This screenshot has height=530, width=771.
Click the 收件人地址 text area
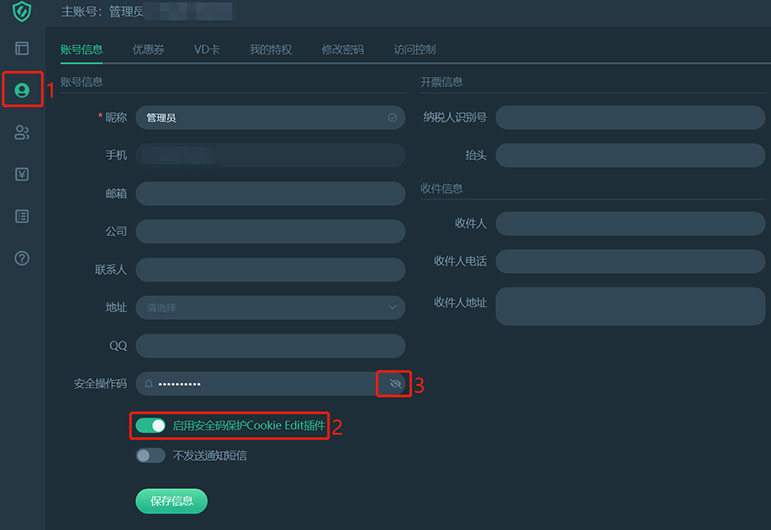click(630, 306)
